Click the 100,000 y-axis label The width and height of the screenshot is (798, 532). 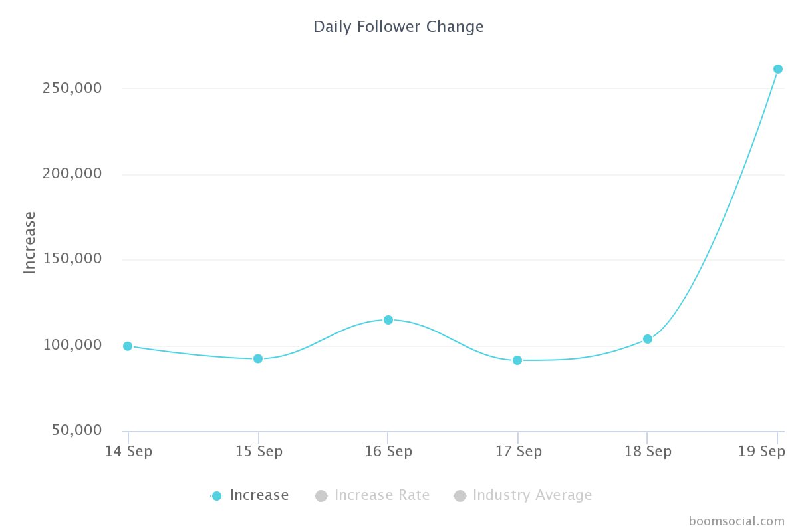(71, 345)
